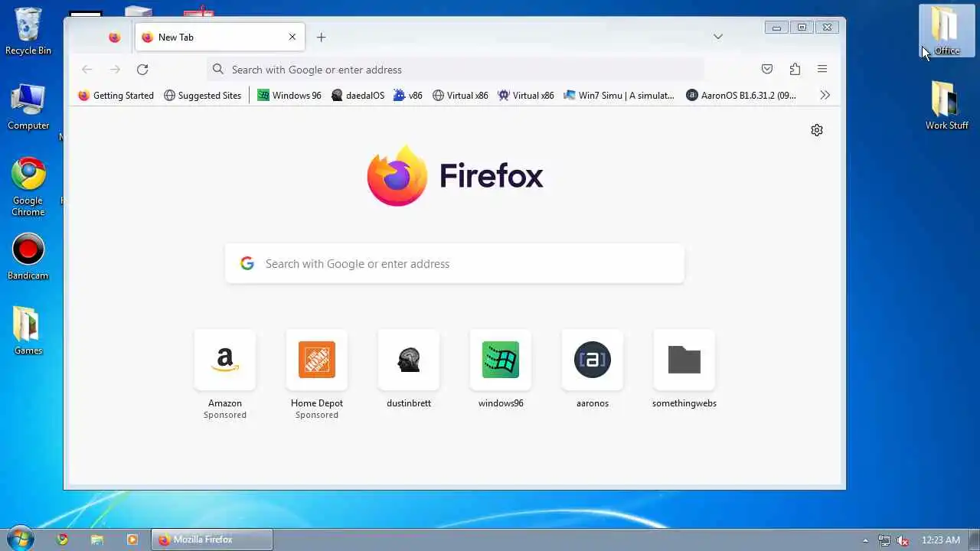Open the network tray icon
Image resolution: width=980 pixels, height=551 pixels.
click(x=884, y=540)
